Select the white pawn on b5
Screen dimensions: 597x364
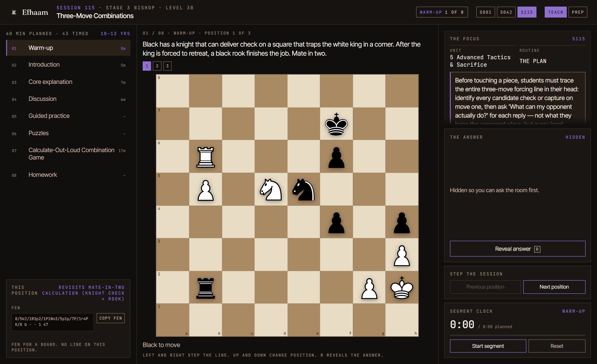(x=205, y=190)
